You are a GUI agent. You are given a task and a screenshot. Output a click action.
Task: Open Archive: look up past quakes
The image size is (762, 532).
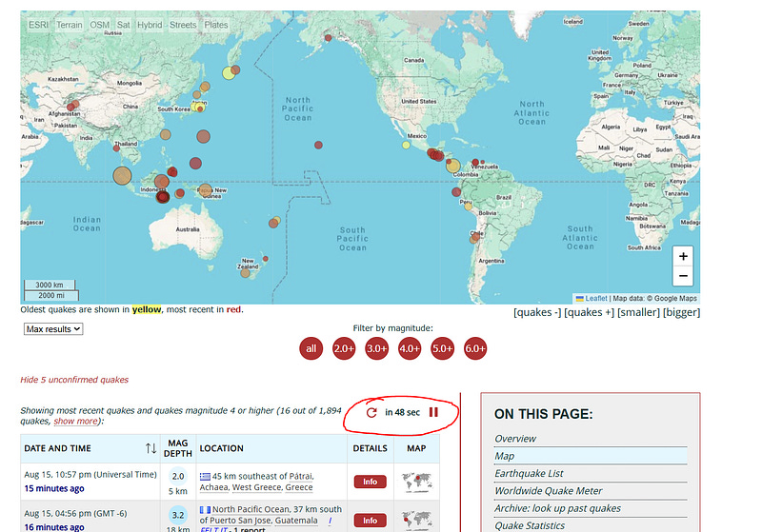point(557,508)
